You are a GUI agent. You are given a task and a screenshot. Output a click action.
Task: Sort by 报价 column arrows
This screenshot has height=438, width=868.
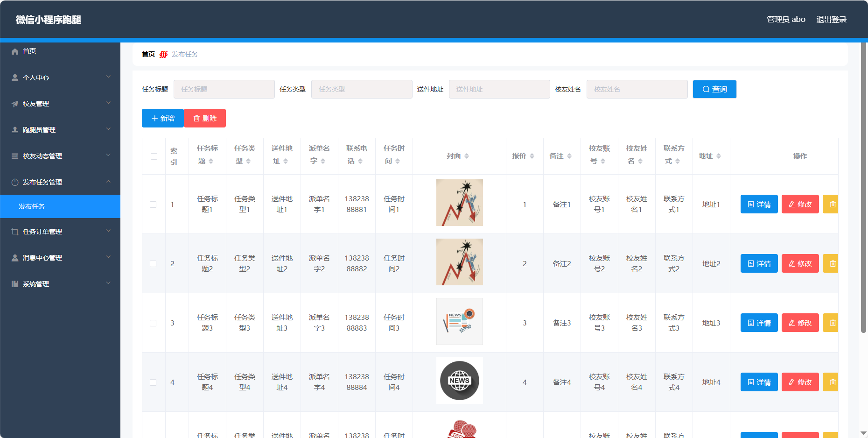tap(532, 156)
